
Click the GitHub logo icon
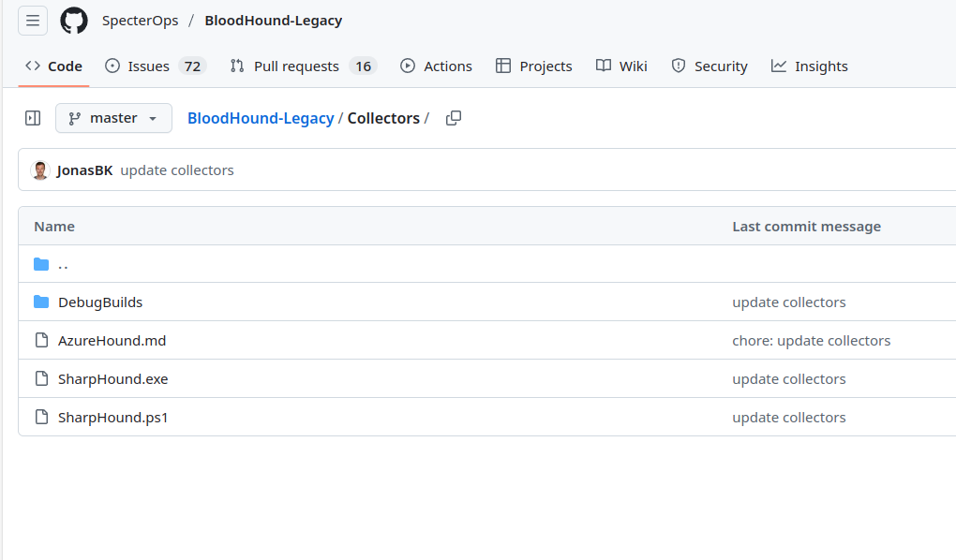(x=74, y=21)
